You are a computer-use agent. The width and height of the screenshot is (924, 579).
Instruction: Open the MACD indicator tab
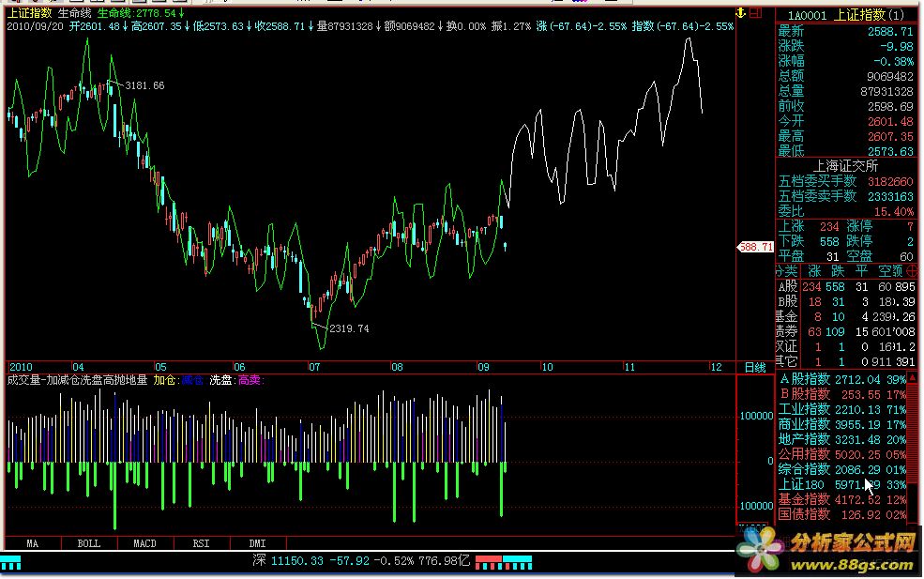click(145, 543)
